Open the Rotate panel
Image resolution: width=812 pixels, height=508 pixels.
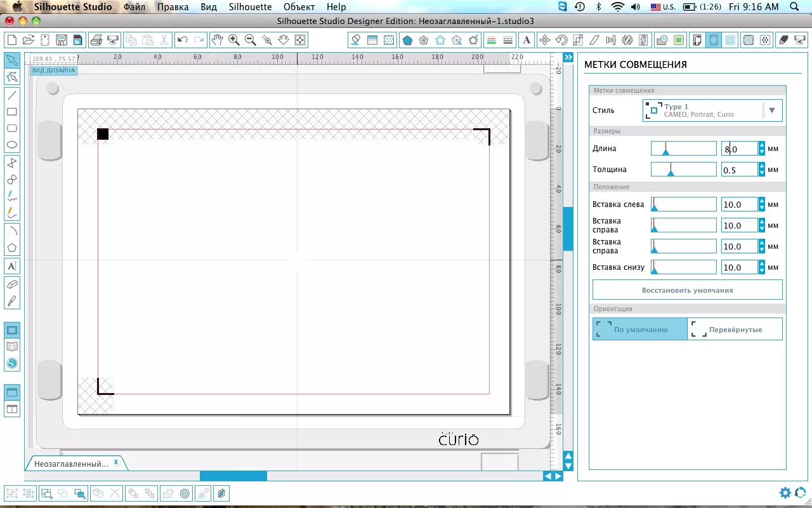tap(561, 40)
